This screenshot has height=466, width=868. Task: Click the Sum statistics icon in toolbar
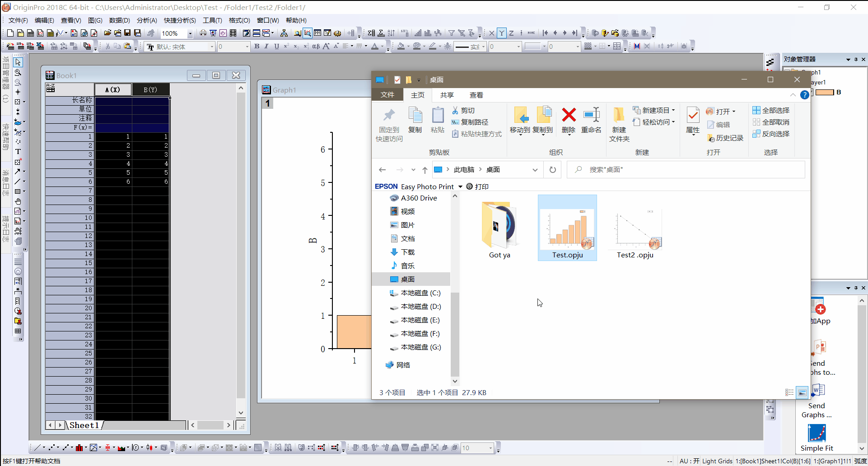point(371,33)
